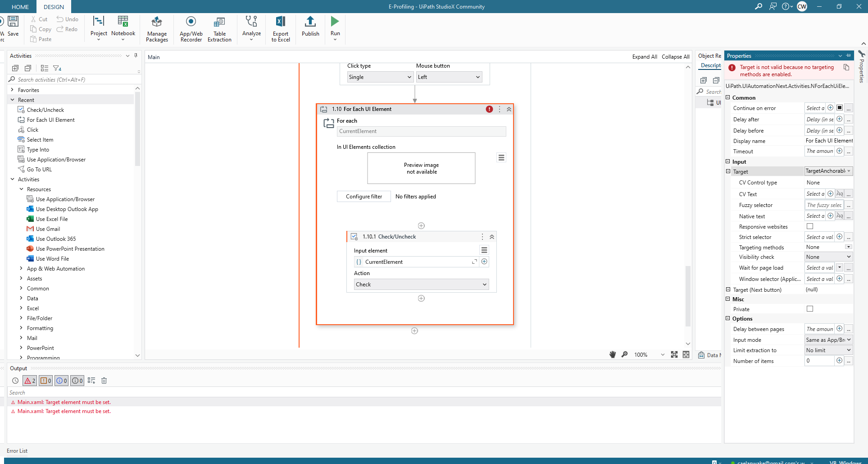Toggle the Private checkbox in Properties
The height and width of the screenshot is (464, 868).
tap(809, 309)
